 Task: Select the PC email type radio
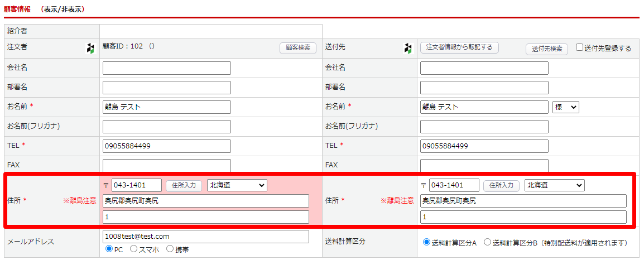click(x=109, y=249)
